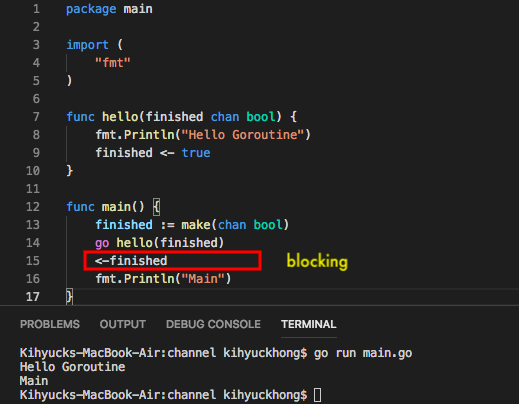Click the terminal prompt cursor box

pyautogui.click(x=318, y=395)
